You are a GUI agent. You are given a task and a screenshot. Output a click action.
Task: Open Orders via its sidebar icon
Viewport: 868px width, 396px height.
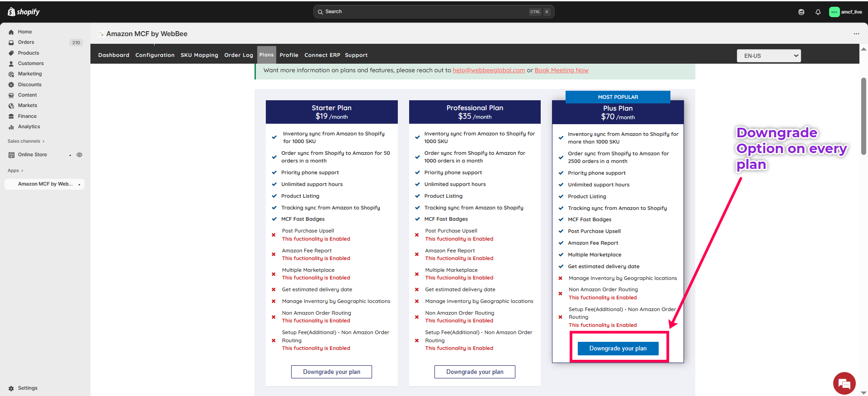pos(11,42)
